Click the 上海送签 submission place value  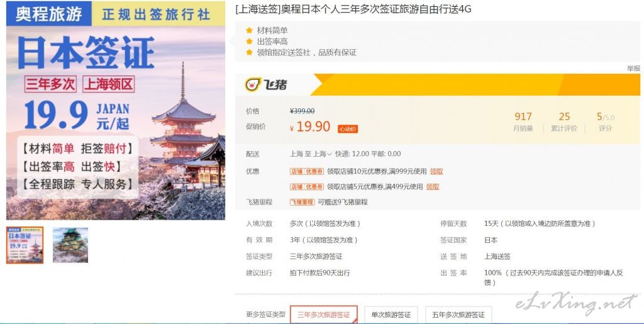(x=497, y=256)
